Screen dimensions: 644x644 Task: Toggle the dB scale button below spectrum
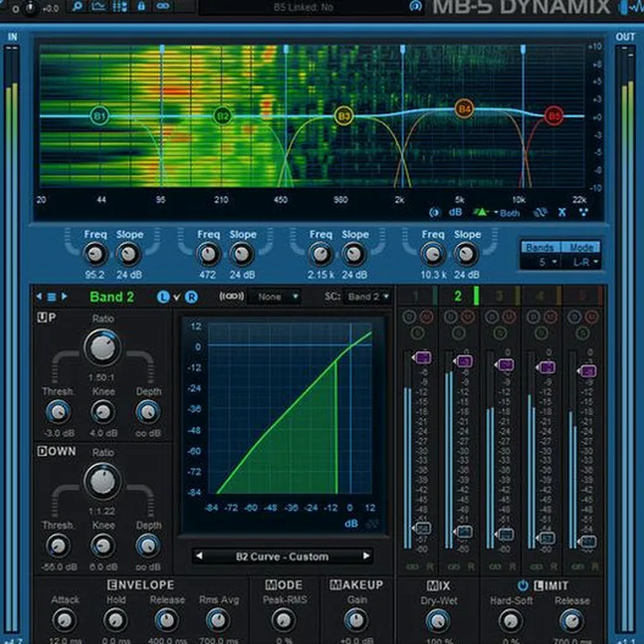455,212
